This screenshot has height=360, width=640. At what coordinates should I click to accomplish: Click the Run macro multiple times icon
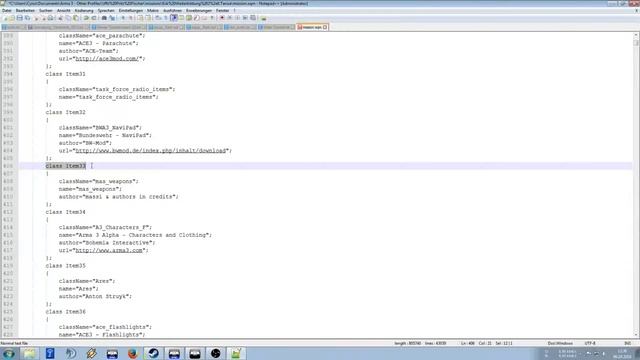point(245,18)
